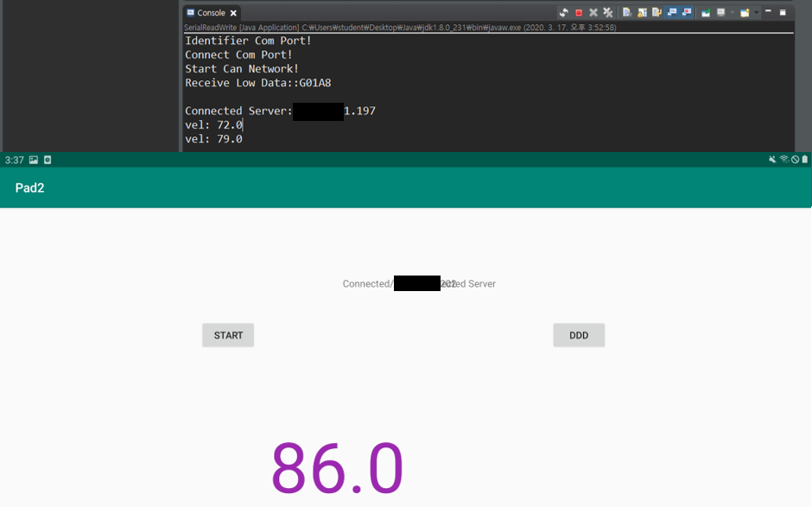Tap the Wi-Fi status icon in the Android status bar

point(784,160)
